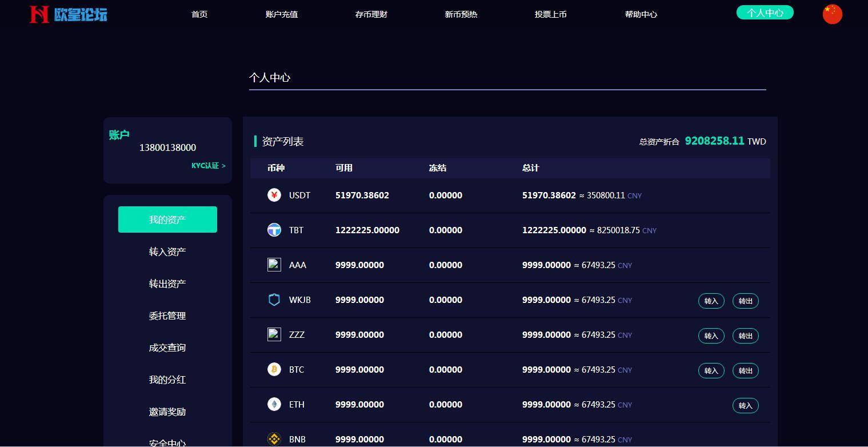Open the 个人中心 page
This screenshot has width=868, height=447.
pyautogui.click(x=765, y=11)
